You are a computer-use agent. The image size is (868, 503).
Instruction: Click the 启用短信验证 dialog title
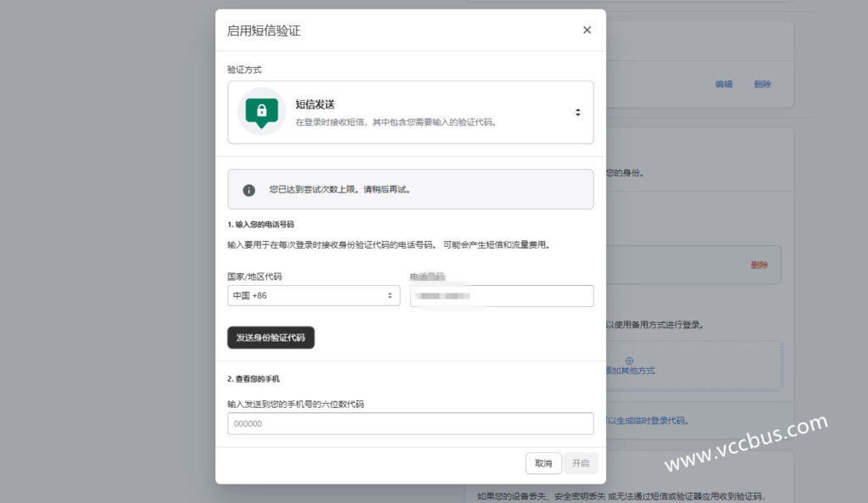click(264, 31)
